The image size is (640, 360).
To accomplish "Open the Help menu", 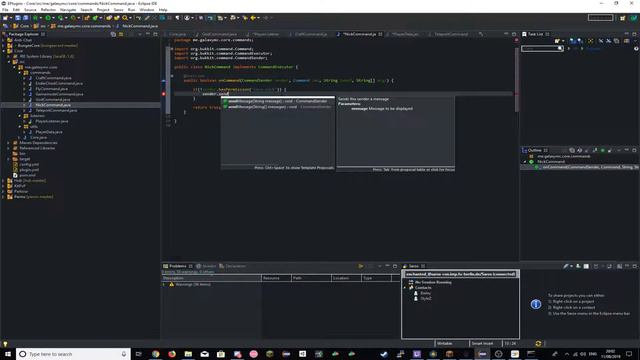I will [x=163, y=9].
